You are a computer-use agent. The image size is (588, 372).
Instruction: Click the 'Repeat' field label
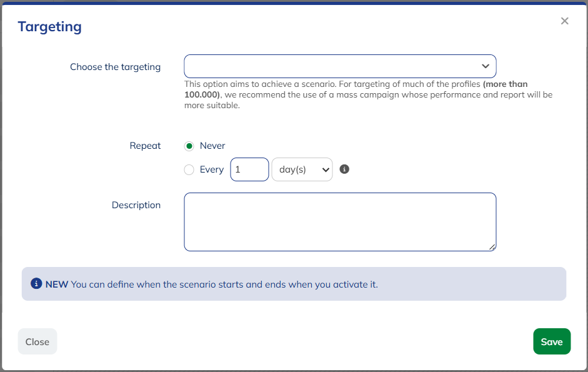145,146
